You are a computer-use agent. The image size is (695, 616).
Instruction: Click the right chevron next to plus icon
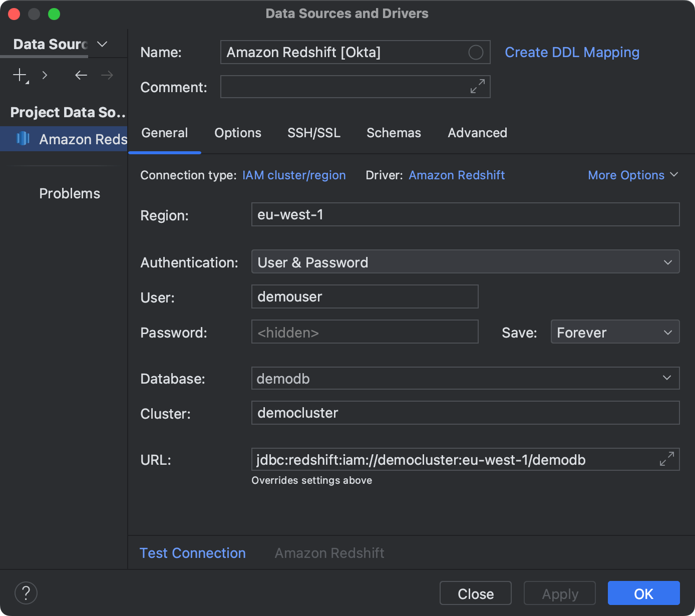[x=45, y=75]
